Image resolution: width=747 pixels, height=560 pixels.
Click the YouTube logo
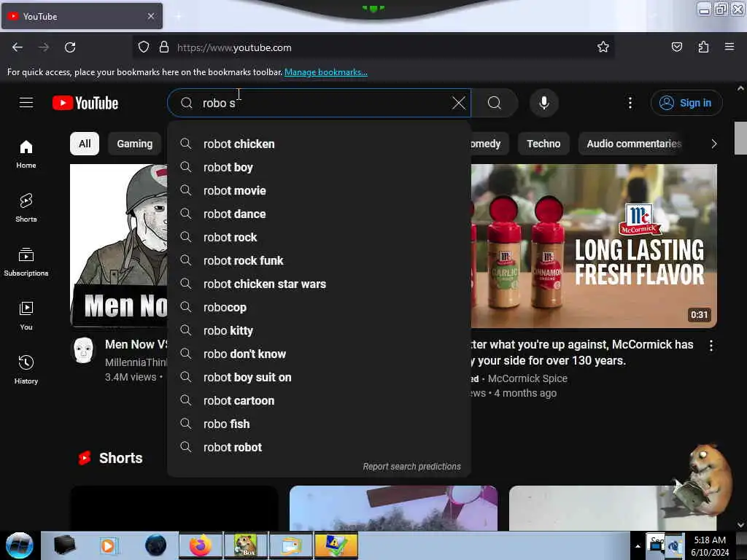coord(85,103)
